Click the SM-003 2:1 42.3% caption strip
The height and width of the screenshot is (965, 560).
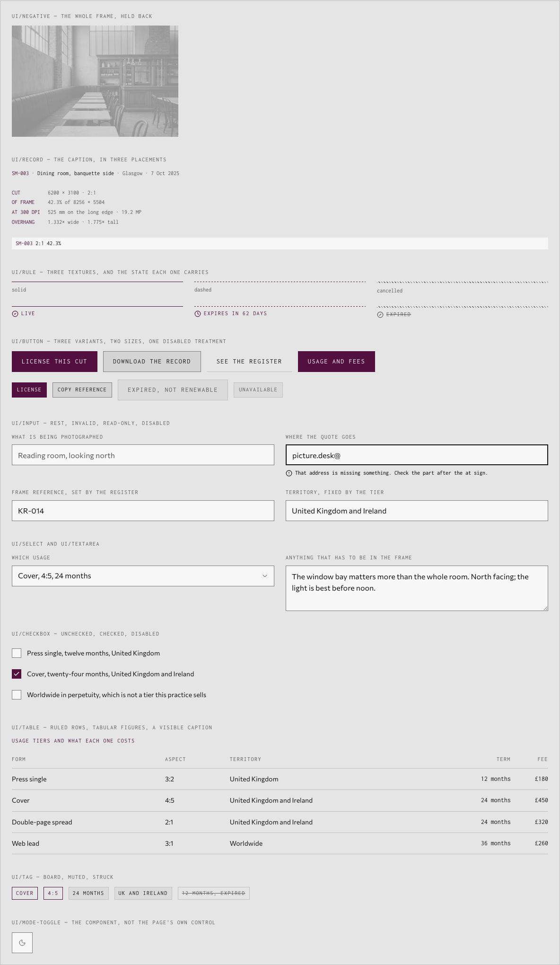click(280, 243)
